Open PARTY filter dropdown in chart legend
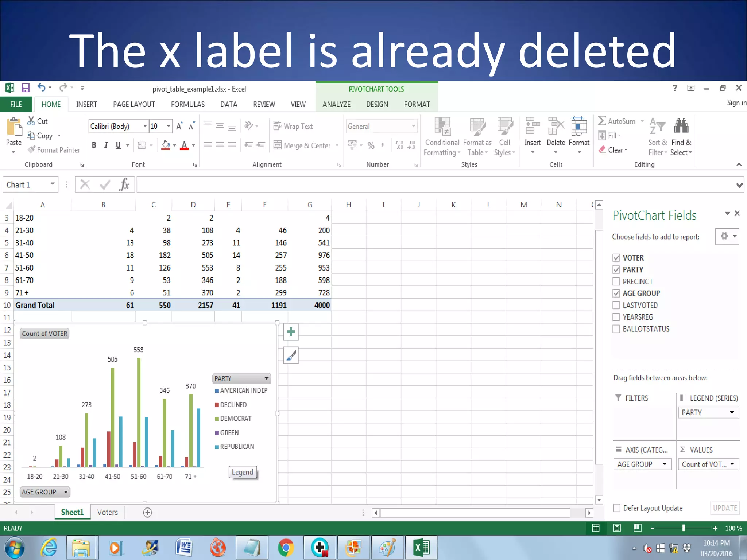747x560 pixels. [267, 378]
